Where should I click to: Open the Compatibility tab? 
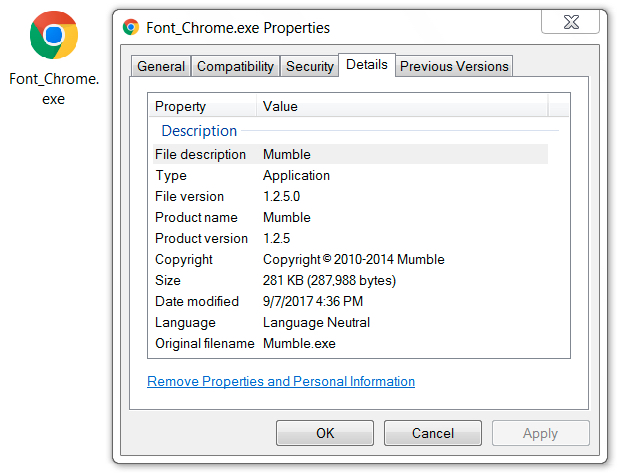point(235,66)
